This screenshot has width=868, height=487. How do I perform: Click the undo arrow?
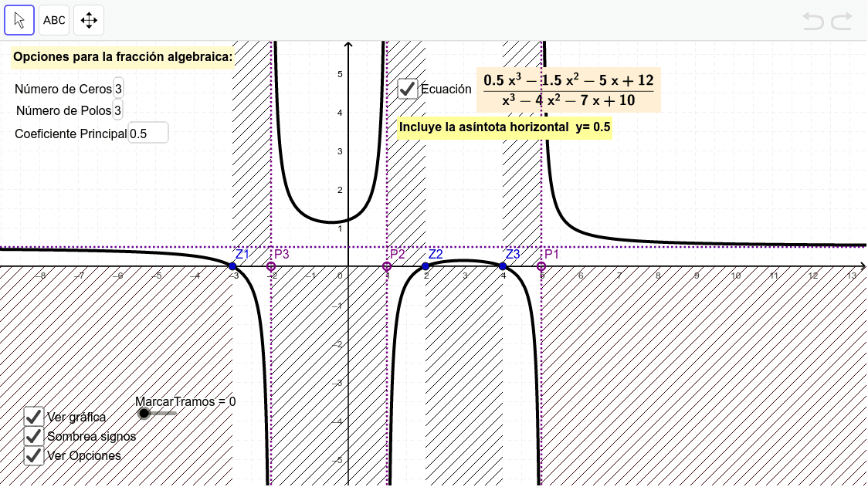point(813,21)
